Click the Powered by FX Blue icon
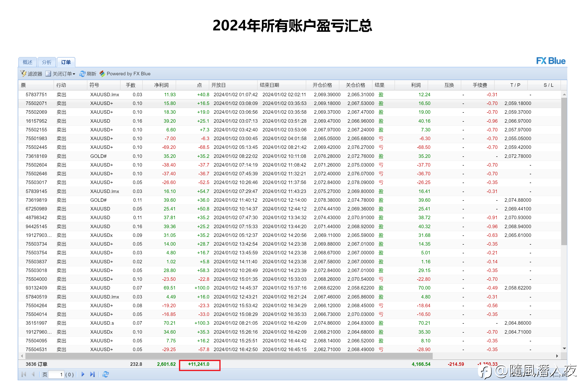The width and height of the screenshot is (583, 392). (x=102, y=74)
